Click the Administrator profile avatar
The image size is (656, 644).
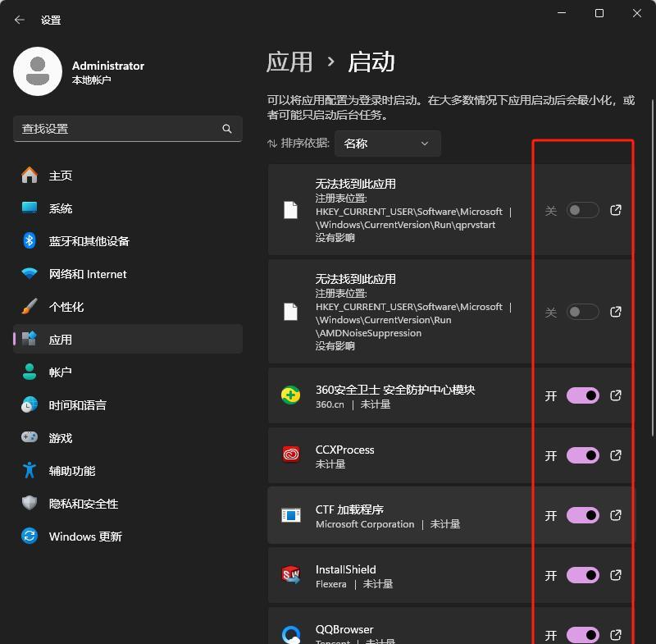pyautogui.click(x=38, y=71)
